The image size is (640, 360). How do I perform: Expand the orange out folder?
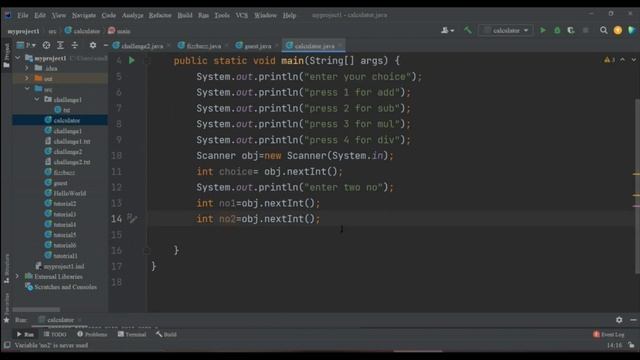(x=27, y=78)
